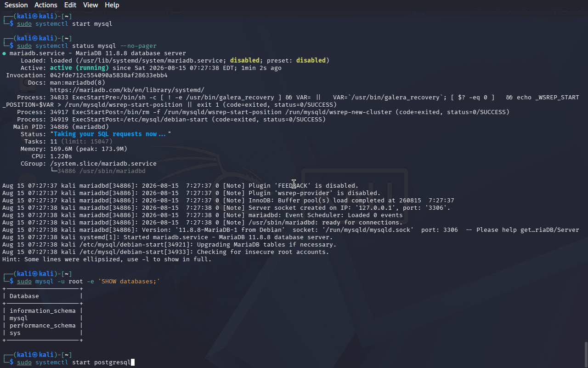Click the 'Event Scheduler: Loaded 0 events' log line
Viewport: 588px width, 368px height.
pos(203,215)
